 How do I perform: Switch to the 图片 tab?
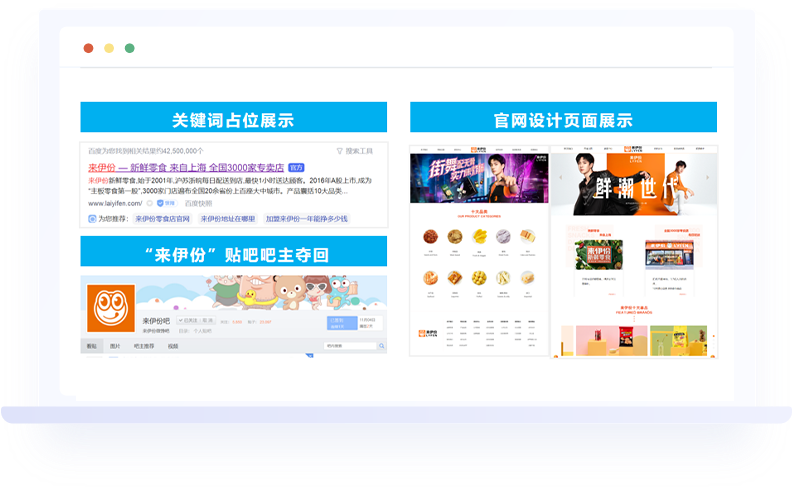coord(115,346)
